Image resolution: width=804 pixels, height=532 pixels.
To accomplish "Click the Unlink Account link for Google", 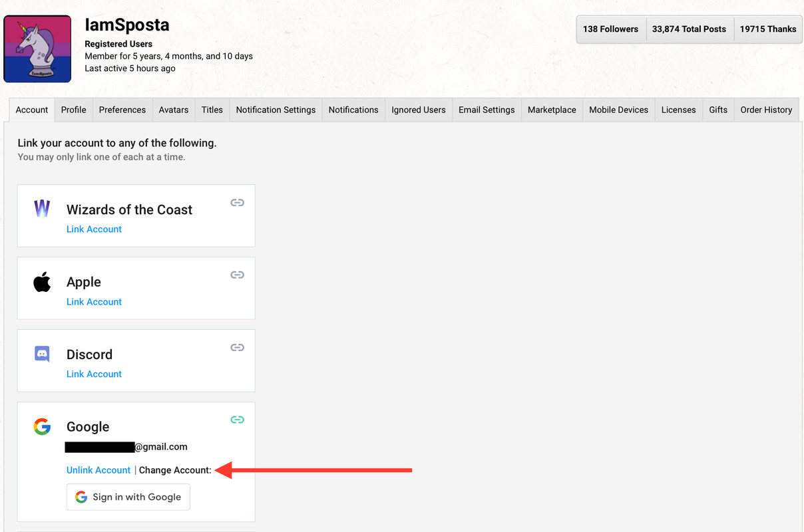I will (x=99, y=469).
